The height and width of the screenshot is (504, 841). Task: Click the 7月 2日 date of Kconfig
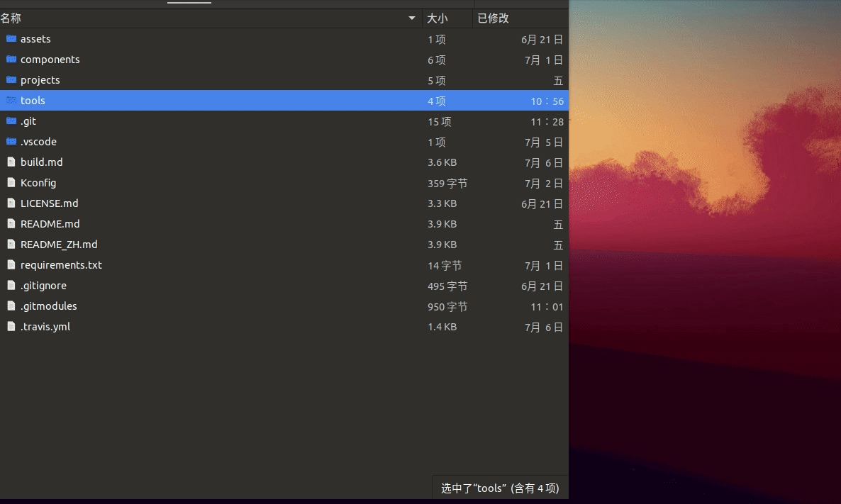pyautogui.click(x=544, y=184)
